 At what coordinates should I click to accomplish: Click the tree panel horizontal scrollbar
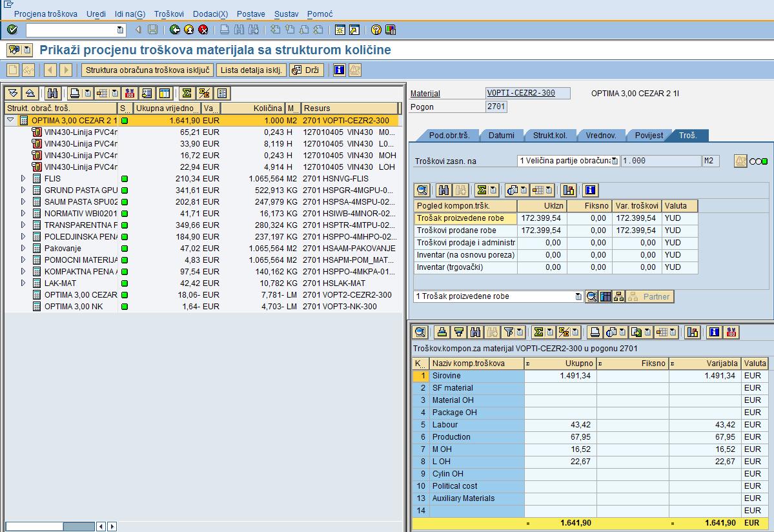click(x=50, y=526)
